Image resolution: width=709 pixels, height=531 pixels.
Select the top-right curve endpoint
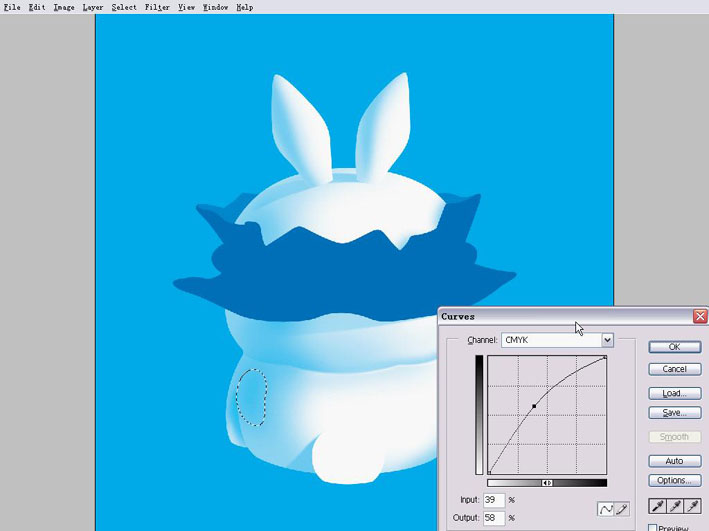click(x=605, y=357)
